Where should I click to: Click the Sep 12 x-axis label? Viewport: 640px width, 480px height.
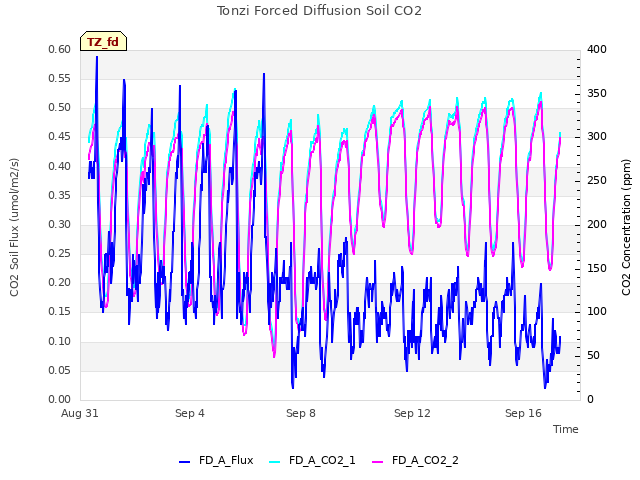coord(412,413)
